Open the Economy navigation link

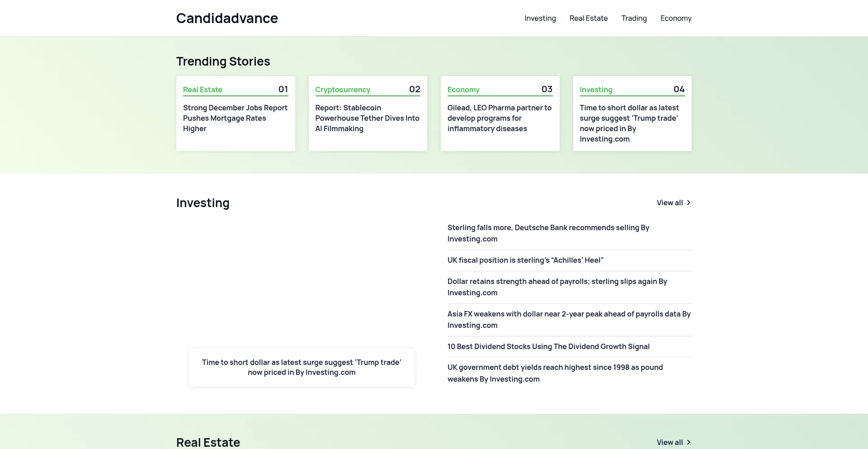pyautogui.click(x=675, y=18)
